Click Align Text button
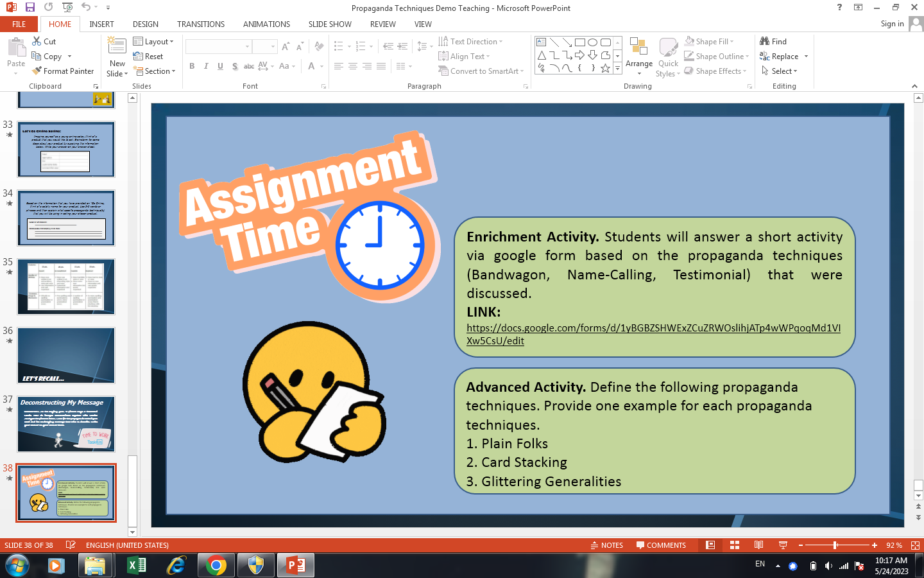The width and height of the screenshot is (924, 578). [x=464, y=57]
